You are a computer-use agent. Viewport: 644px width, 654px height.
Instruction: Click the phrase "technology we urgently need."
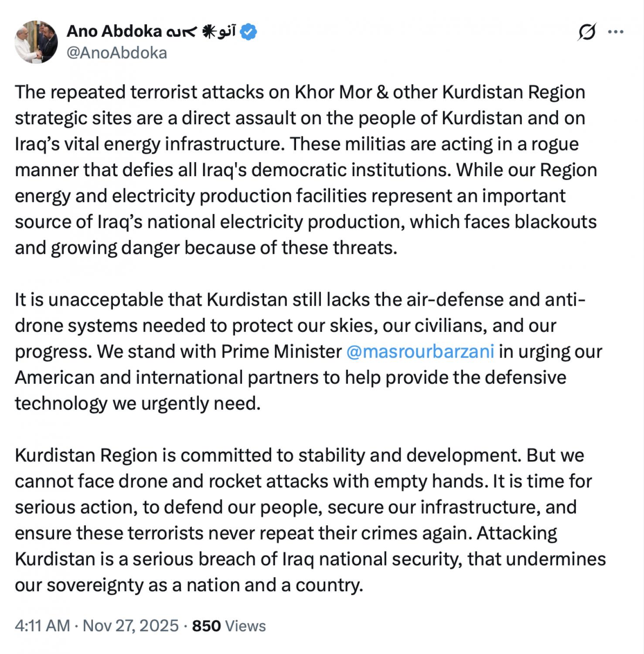pyautogui.click(x=137, y=403)
